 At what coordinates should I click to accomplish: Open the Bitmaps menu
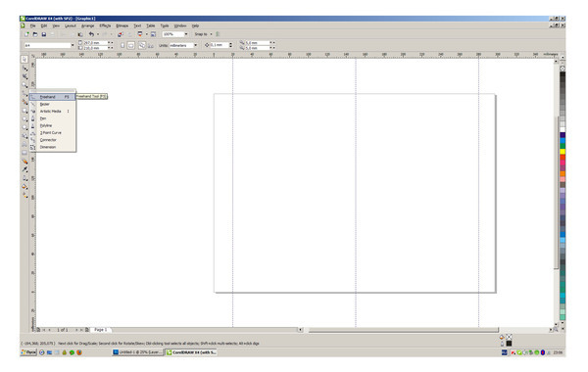tap(122, 25)
